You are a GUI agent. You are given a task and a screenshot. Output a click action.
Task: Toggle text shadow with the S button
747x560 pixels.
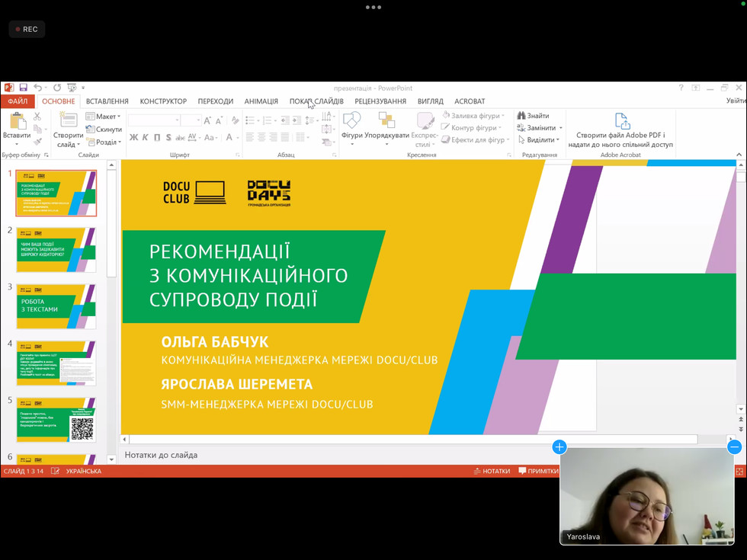pyautogui.click(x=168, y=138)
